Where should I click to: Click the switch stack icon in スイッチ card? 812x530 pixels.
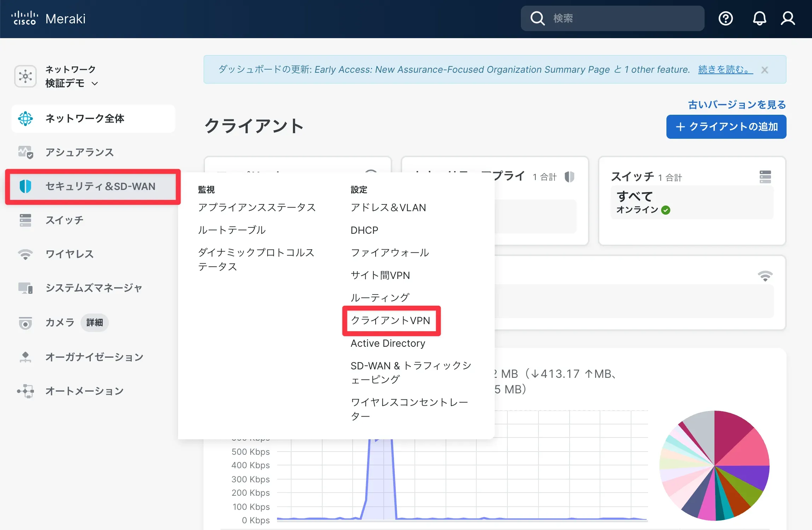coord(765,177)
